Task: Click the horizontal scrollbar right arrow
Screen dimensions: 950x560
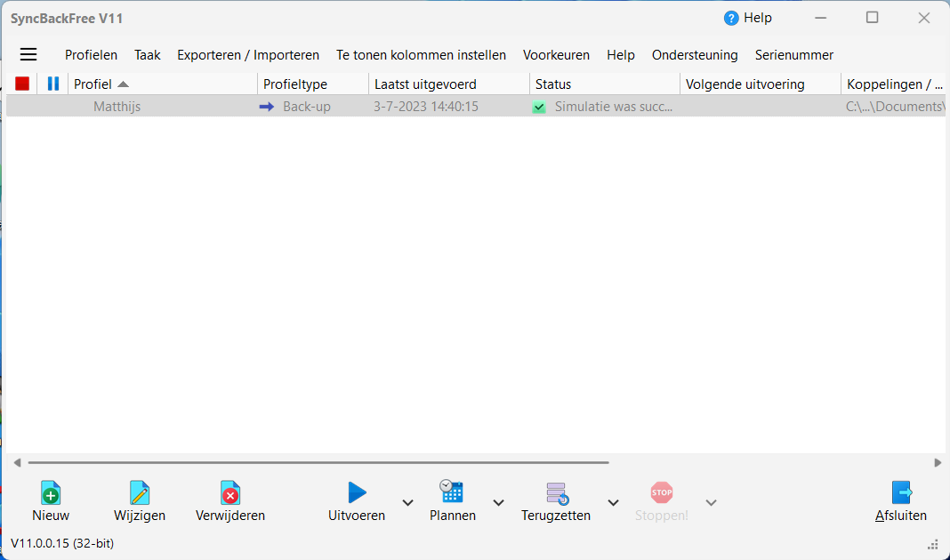Action: click(938, 462)
